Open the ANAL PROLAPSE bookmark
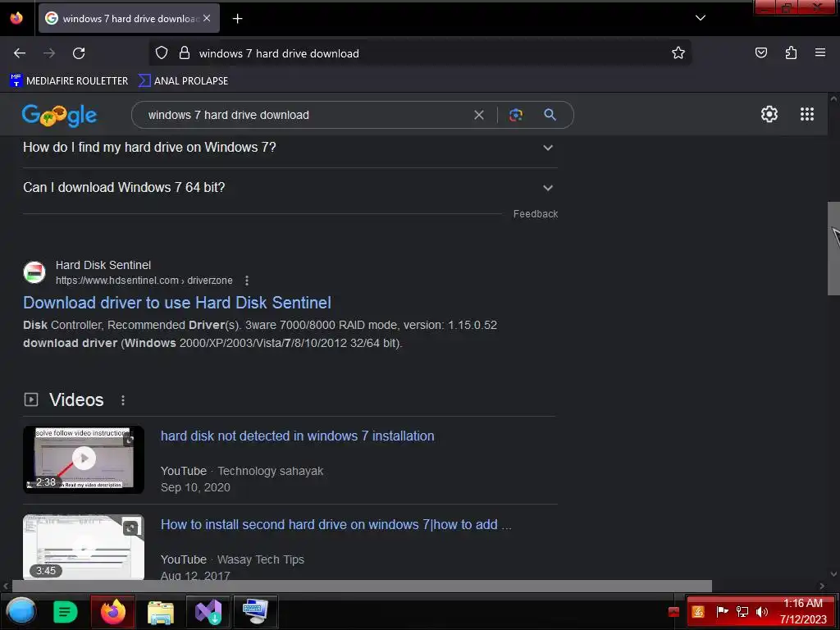840x630 pixels. pos(183,81)
